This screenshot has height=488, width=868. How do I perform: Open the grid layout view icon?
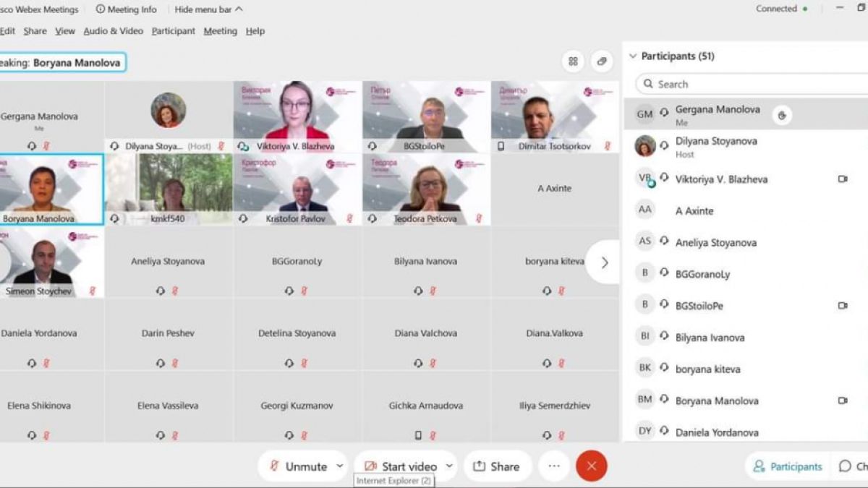click(573, 61)
